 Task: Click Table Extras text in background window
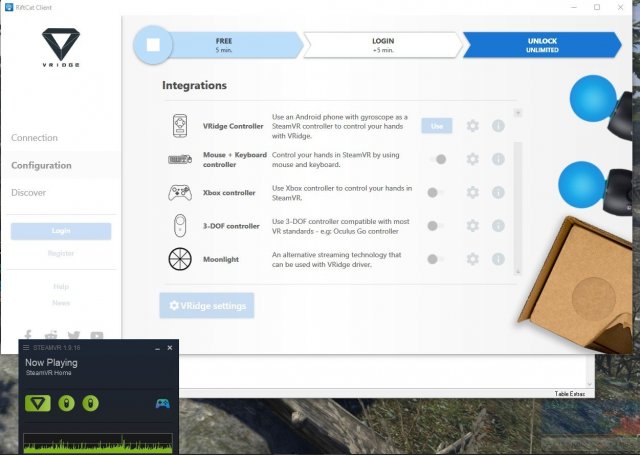tap(570, 394)
